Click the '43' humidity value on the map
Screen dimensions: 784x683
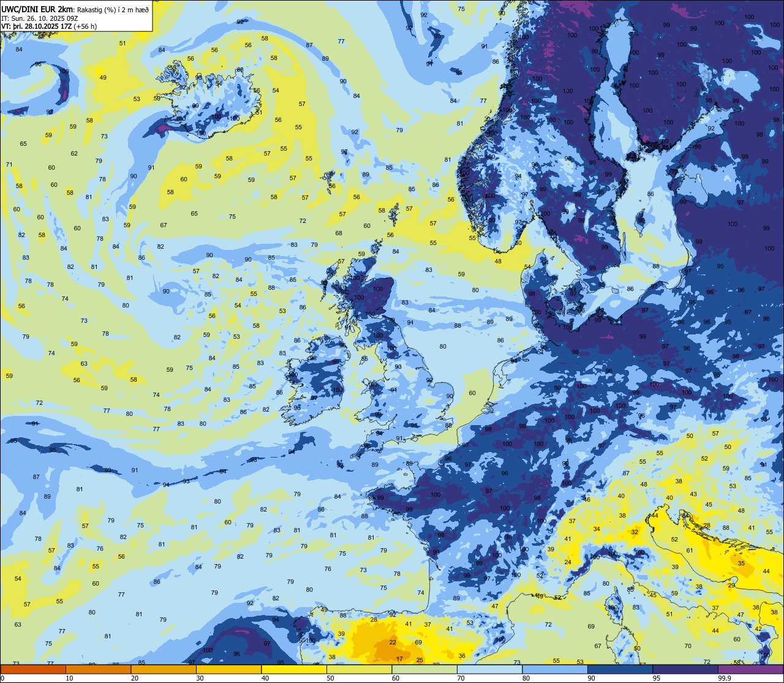(693, 494)
